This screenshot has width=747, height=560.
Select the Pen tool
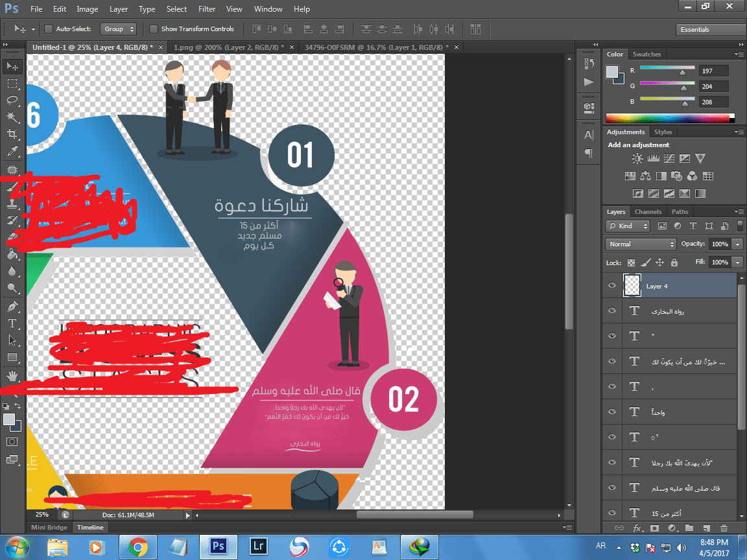[x=12, y=306]
